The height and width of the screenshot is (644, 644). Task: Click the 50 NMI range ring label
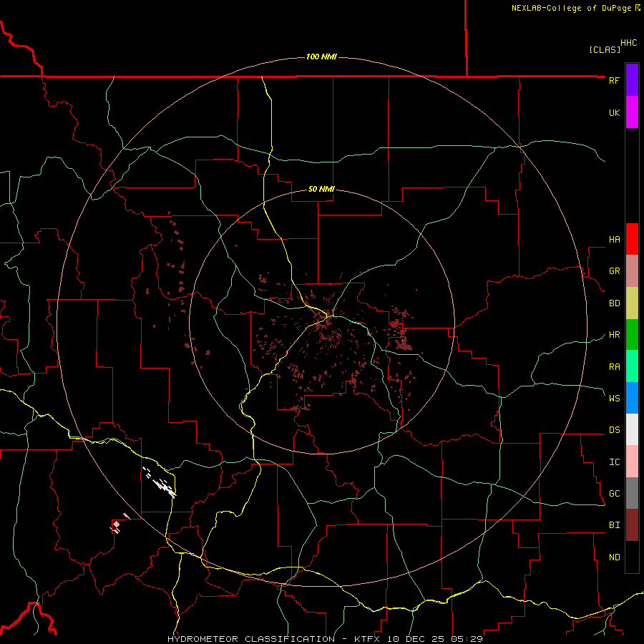click(x=321, y=189)
